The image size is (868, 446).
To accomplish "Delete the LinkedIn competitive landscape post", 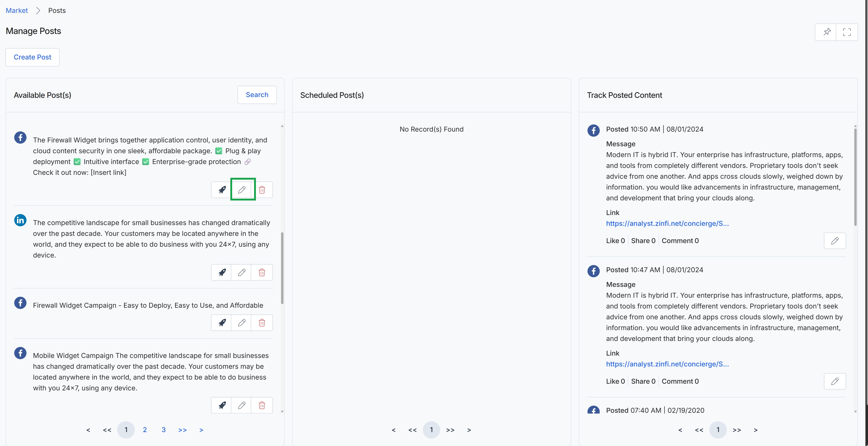I will pos(262,272).
